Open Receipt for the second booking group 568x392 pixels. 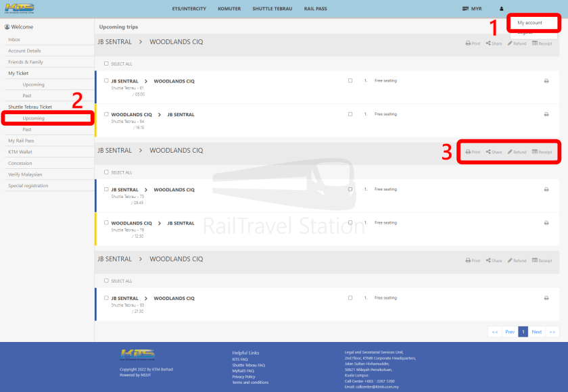pos(542,152)
